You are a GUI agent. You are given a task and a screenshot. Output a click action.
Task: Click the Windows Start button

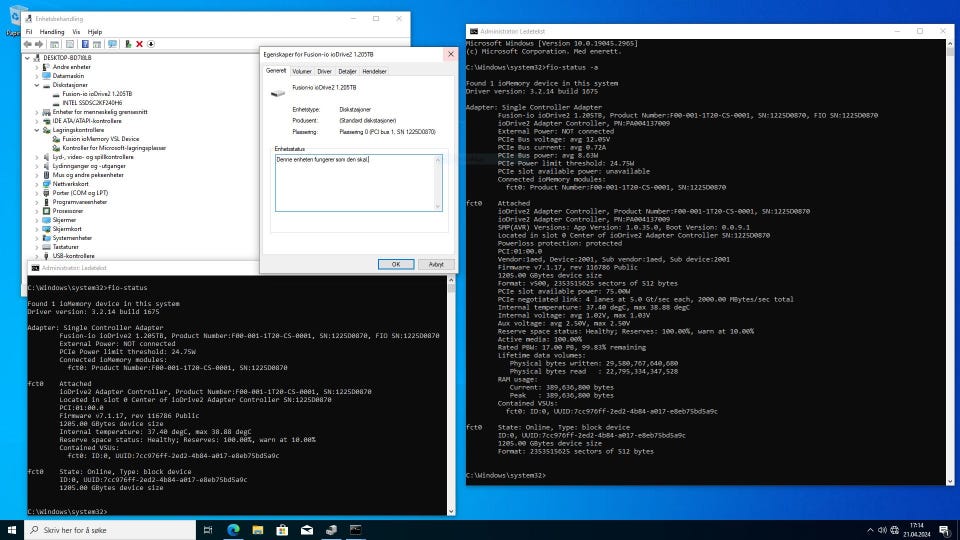tap(13, 529)
